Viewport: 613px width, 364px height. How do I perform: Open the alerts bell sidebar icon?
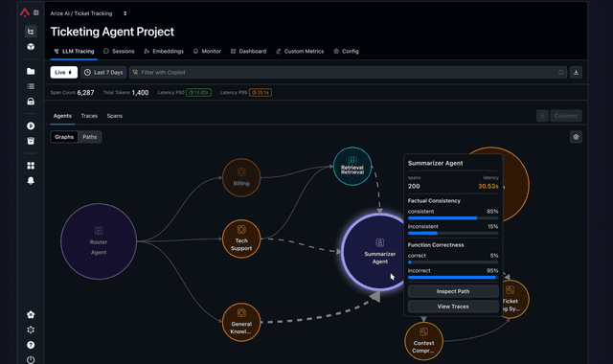tap(31, 181)
